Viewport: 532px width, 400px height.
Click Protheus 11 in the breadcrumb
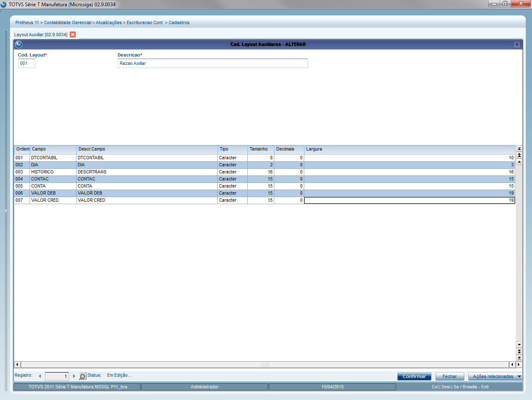coord(27,22)
